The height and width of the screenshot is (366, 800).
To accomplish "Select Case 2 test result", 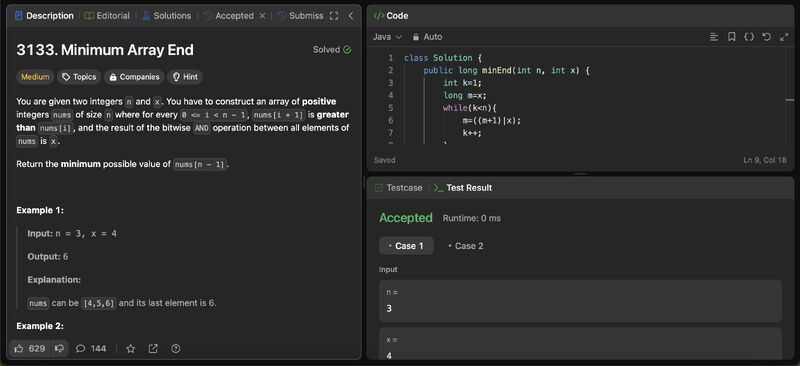I will click(x=465, y=246).
